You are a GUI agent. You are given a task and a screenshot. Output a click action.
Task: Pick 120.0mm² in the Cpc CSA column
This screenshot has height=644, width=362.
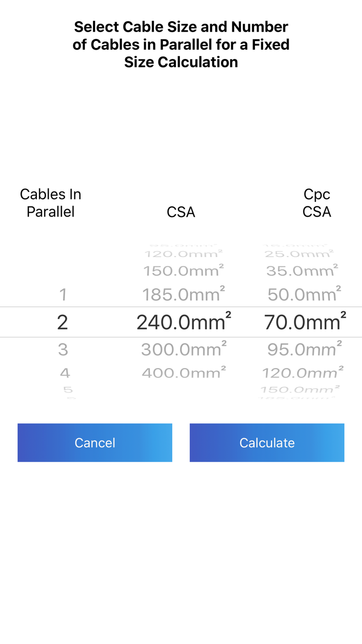303,372
